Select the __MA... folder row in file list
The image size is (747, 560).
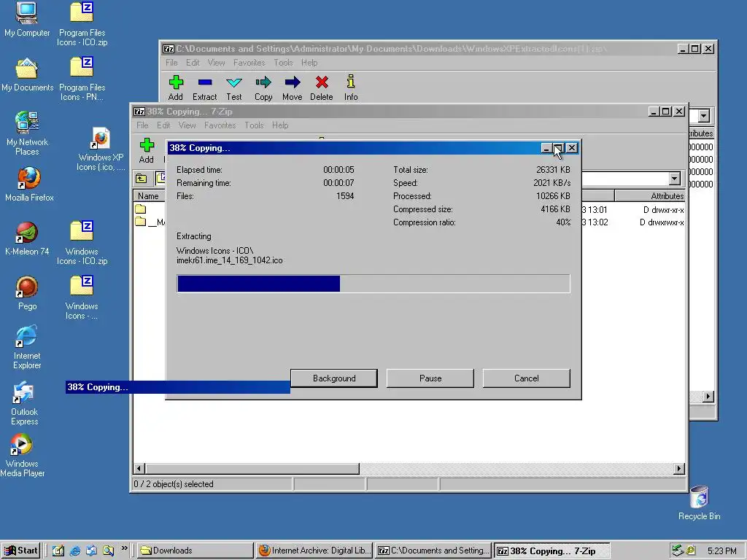click(x=150, y=222)
